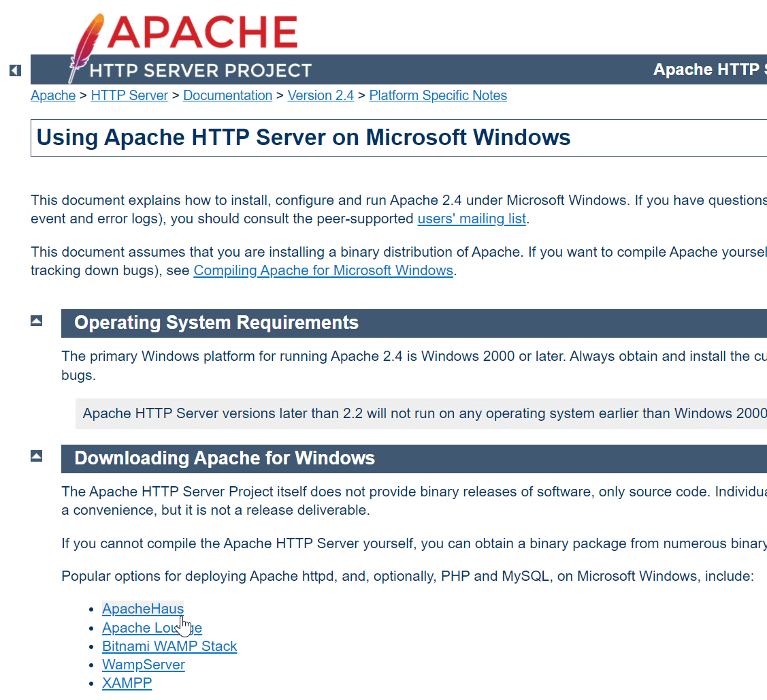Open the ApacheHaus download link

[143, 609]
